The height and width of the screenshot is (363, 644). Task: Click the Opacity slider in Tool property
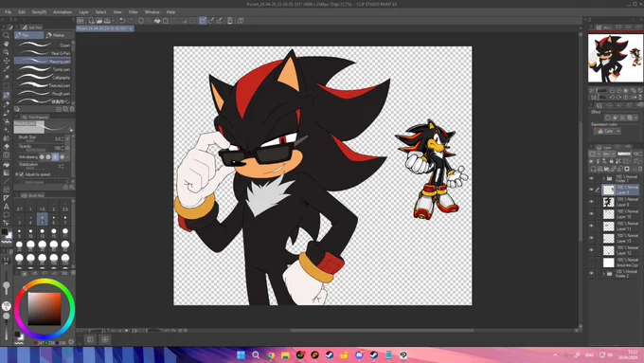click(36, 150)
